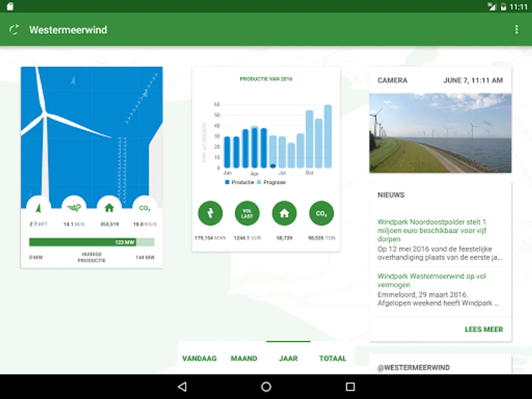Tap the JUNE 7, 11:11 AM timestamp
The height and width of the screenshot is (399, 532).
473,80
